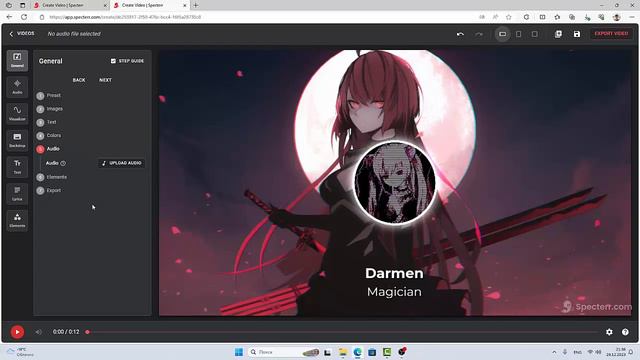Play the video preview
The height and width of the screenshot is (360, 640).
(x=17, y=332)
